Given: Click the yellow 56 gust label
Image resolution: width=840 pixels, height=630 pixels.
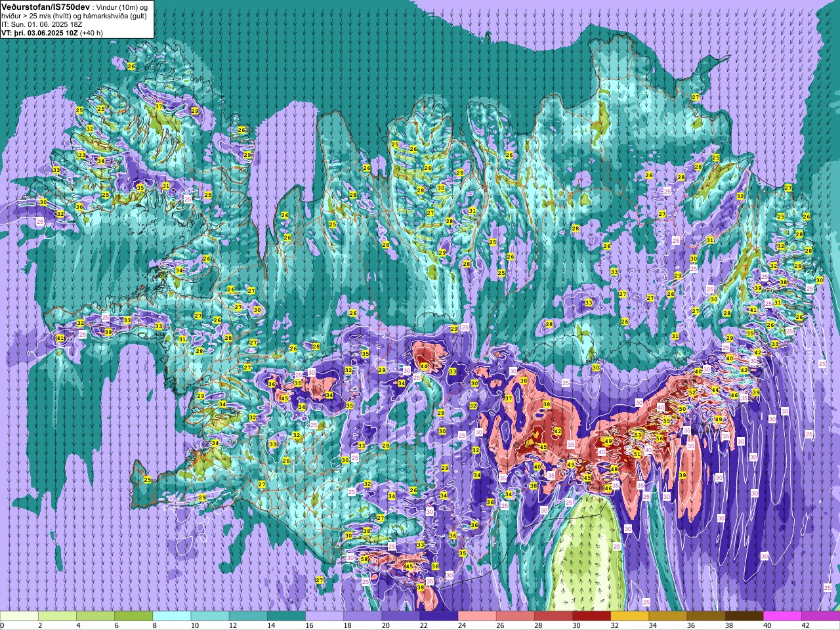Looking at the screenshot, I should click(x=660, y=437).
